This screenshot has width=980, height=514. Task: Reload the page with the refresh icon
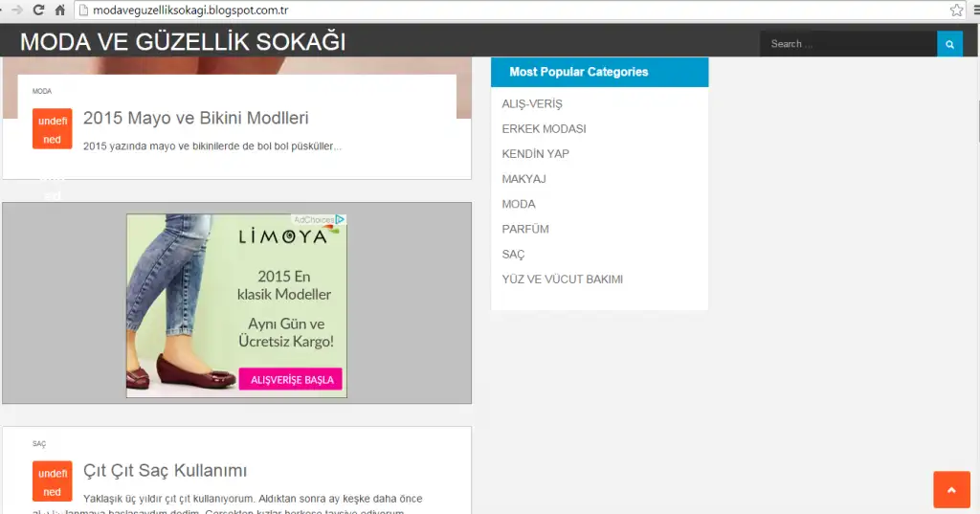point(38,10)
